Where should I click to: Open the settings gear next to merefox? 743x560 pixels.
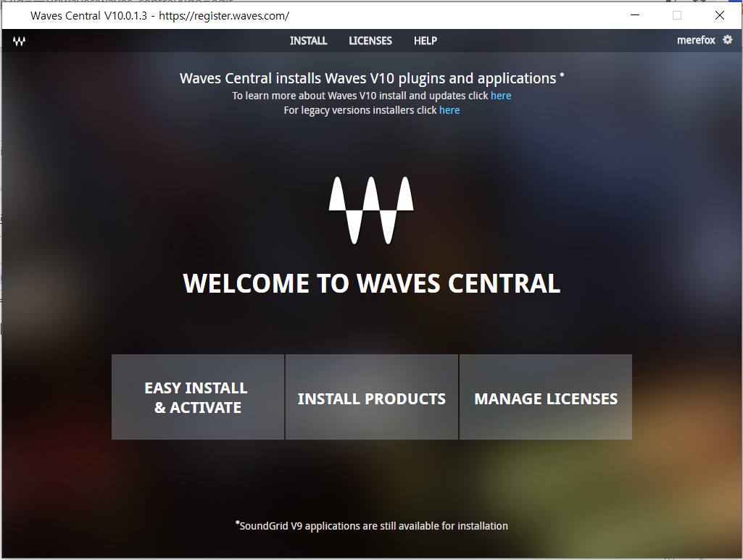point(728,40)
